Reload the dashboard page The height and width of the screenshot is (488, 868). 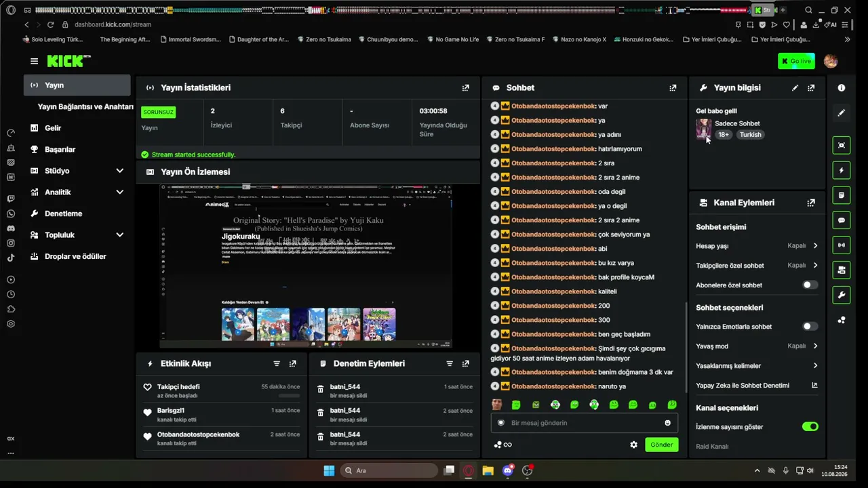pos(50,24)
